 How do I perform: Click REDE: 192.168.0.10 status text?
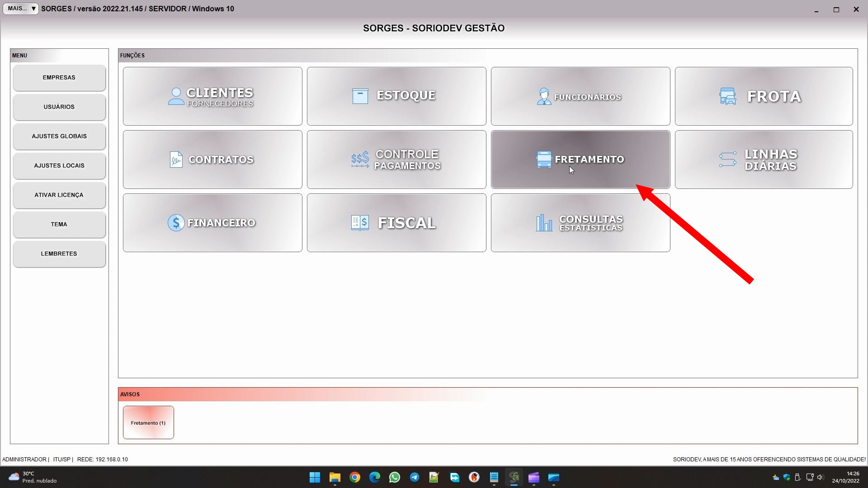(x=103, y=459)
